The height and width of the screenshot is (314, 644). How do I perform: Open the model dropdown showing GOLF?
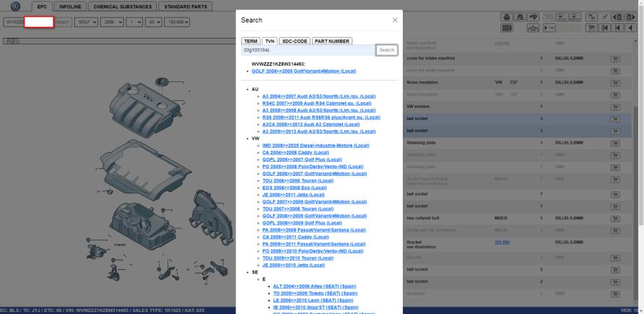point(86,22)
